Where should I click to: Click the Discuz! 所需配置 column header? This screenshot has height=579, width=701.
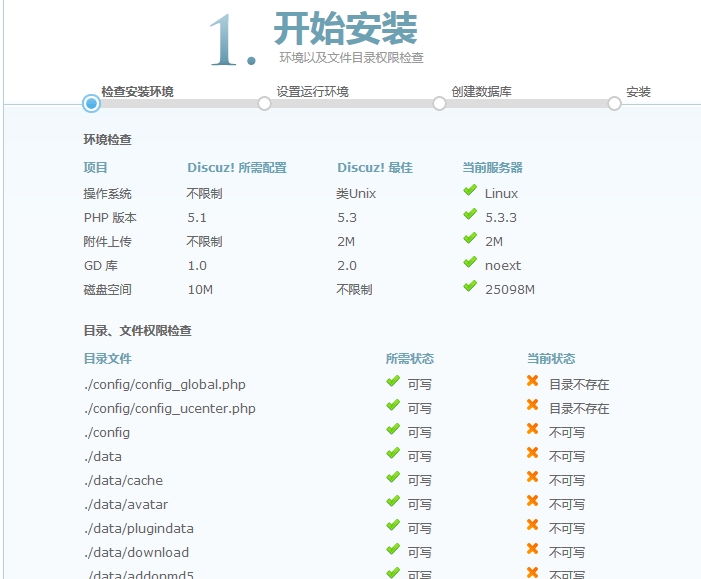237,168
